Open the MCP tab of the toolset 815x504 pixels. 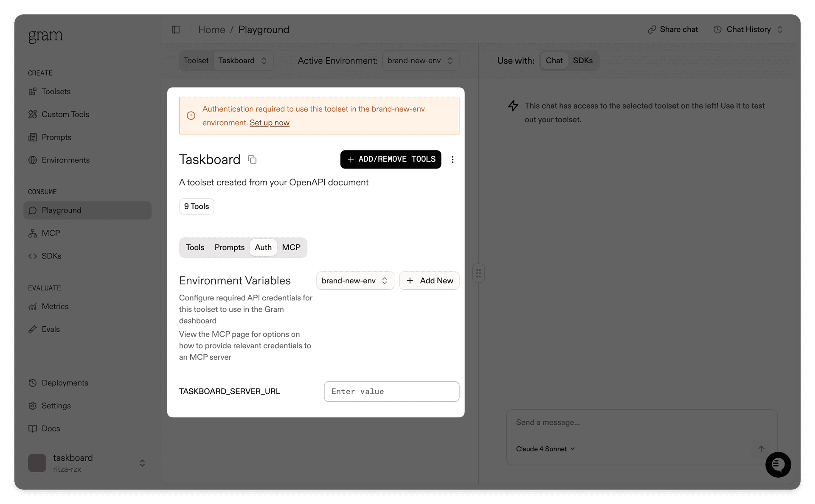(291, 247)
